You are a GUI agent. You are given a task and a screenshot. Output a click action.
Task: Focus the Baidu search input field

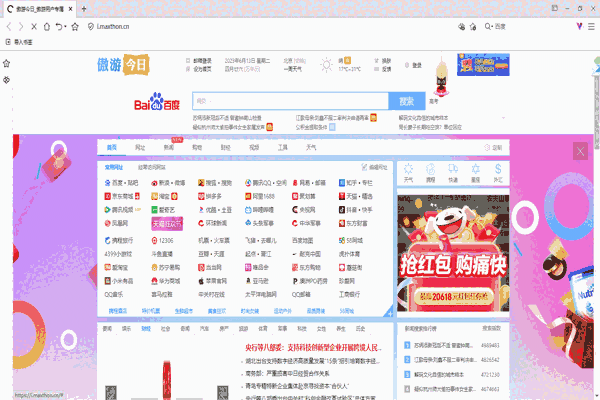290,101
